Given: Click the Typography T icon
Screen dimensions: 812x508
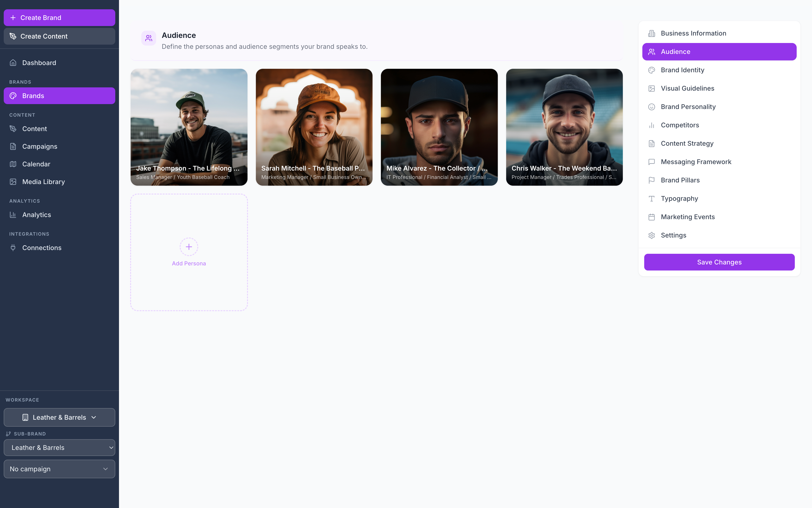Looking at the screenshot, I should pos(651,198).
